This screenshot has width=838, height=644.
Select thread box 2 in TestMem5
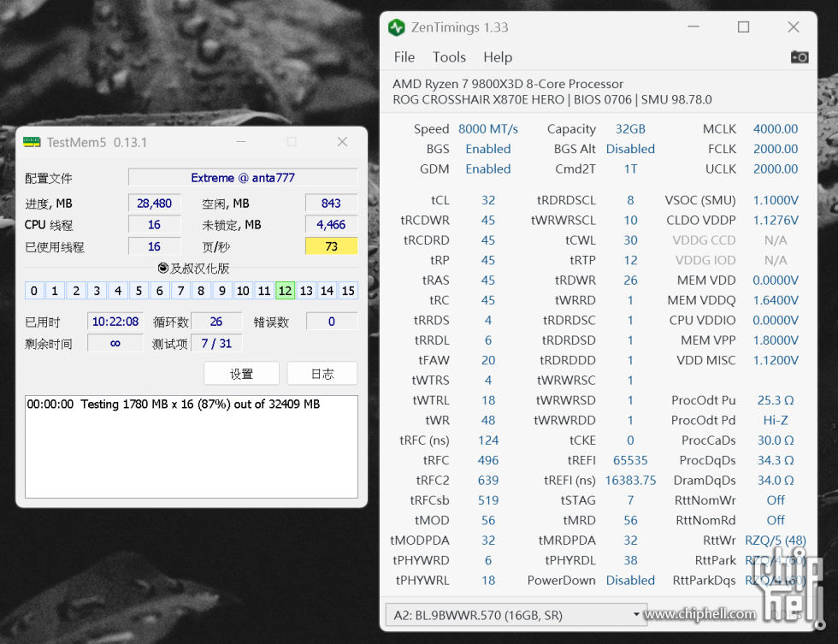pos(76,291)
